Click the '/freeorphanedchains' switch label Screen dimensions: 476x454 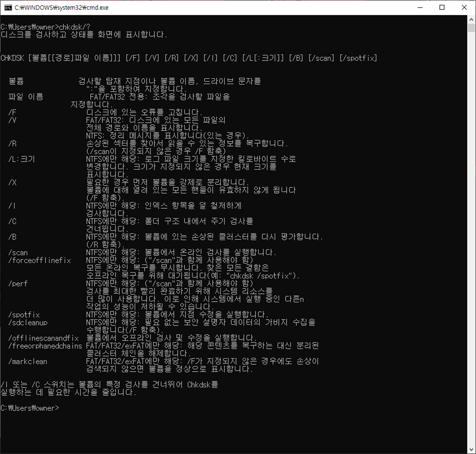pos(45,346)
